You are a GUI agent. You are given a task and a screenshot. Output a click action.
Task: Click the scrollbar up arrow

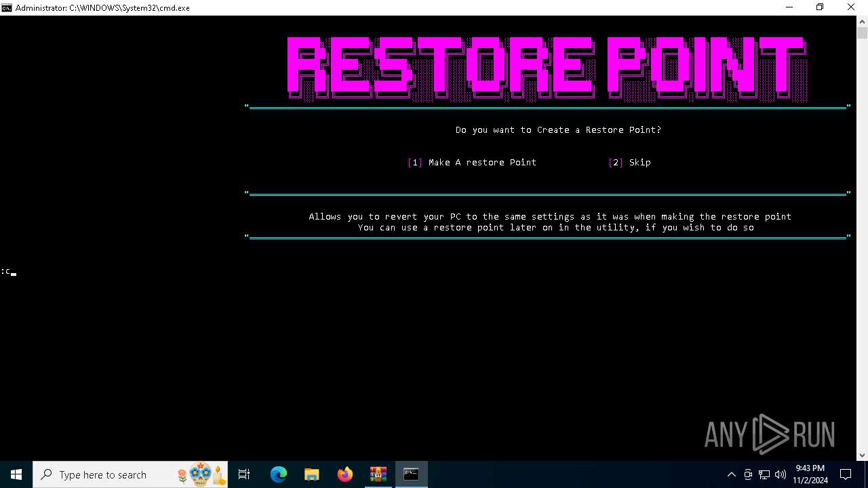point(862,21)
